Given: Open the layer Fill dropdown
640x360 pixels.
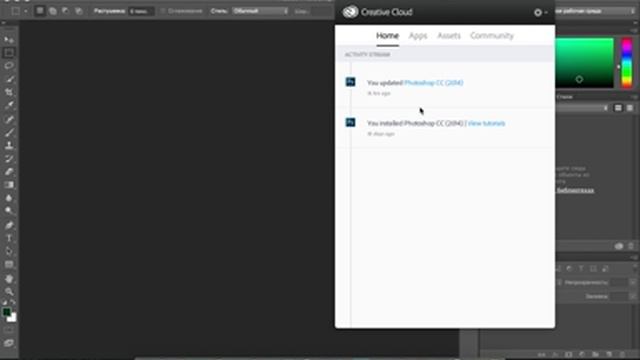Looking at the screenshot, I should pos(632,296).
